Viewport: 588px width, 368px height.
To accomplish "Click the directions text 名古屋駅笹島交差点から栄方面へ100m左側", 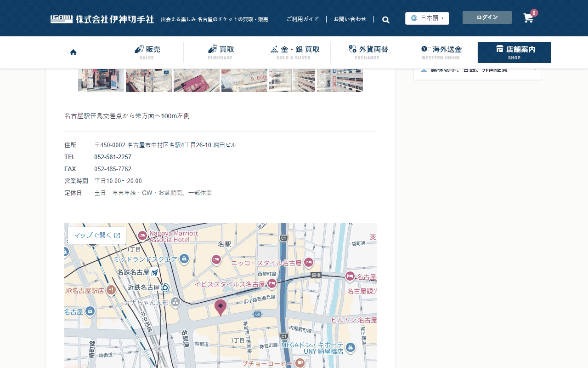I will tap(127, 116).
